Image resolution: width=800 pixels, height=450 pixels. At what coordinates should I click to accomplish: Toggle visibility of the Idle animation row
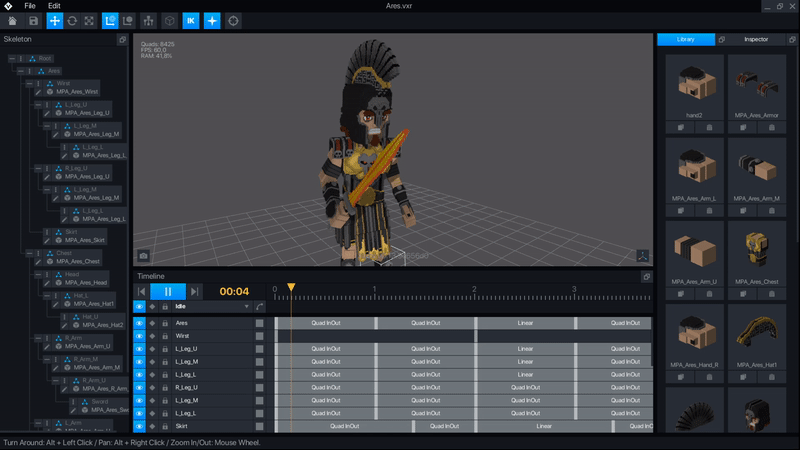(139, 307)
